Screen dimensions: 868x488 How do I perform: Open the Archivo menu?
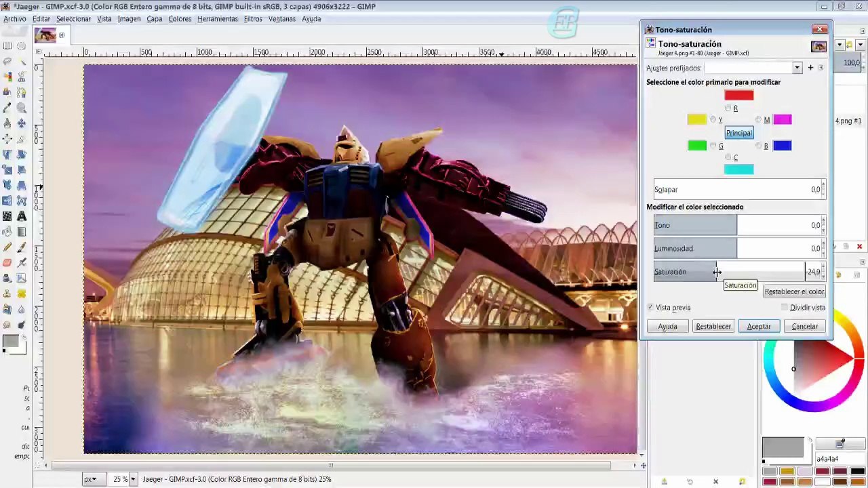point(15,19)
